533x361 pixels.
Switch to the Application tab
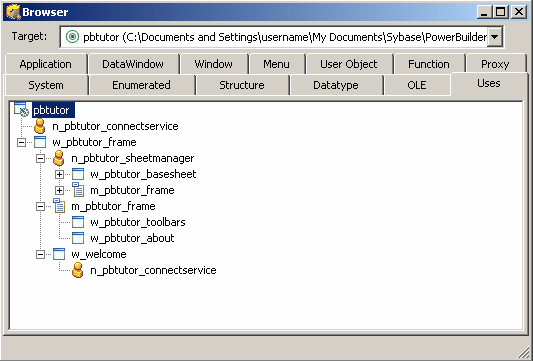(46, 64)
